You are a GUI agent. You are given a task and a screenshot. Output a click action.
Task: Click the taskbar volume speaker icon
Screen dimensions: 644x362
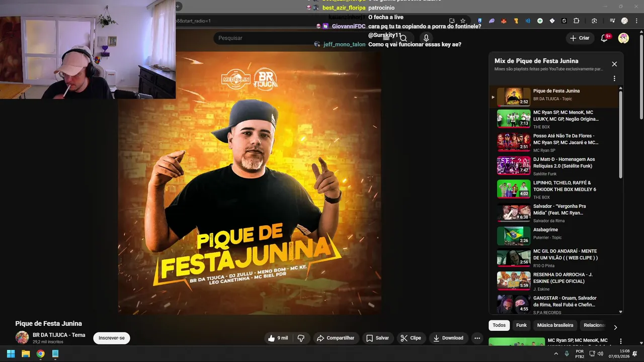coord(600,353)
